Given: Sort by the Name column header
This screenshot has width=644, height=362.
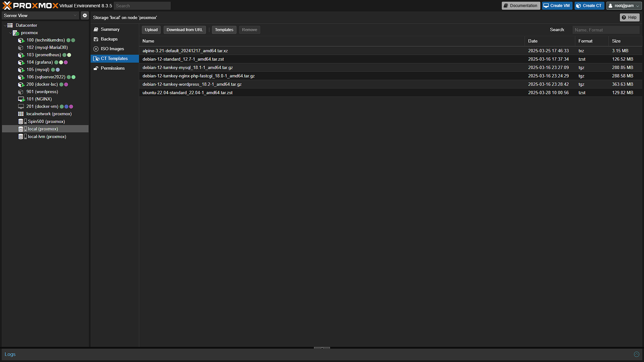Looking at the screenshot, I should click(332, 41).
